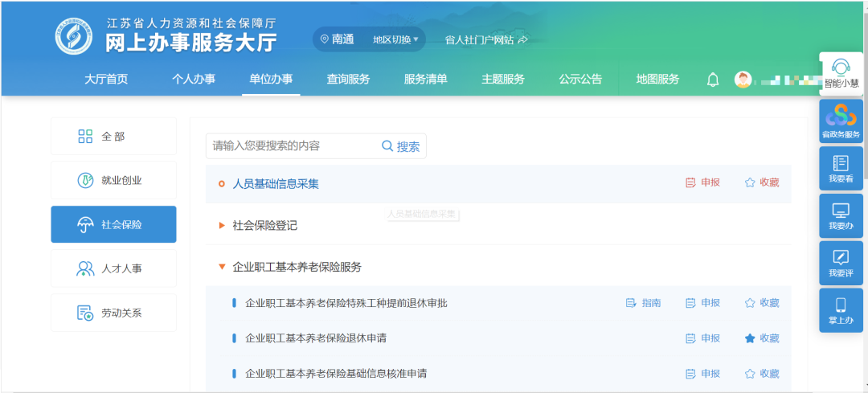
Task: Open 企业职工基本养老保险基础信息核准申请 item
Action: (x=336, y=374)
